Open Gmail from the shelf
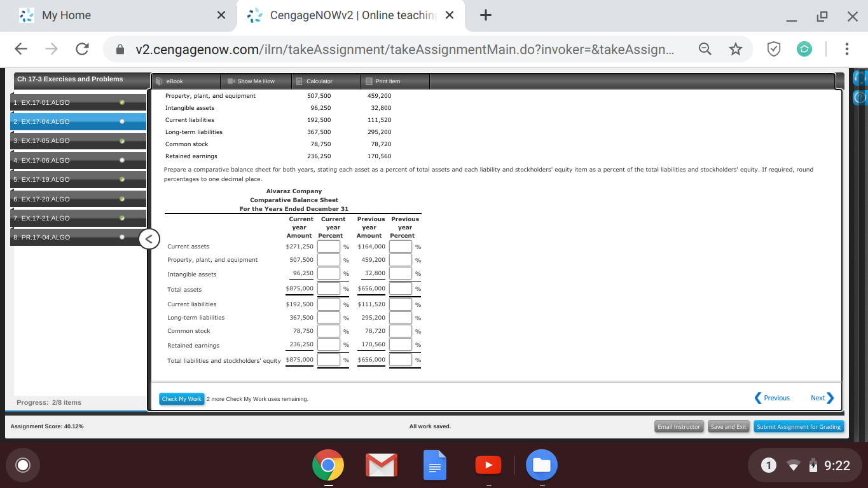This screenshot has width=868, height=488. click(381, 466)
